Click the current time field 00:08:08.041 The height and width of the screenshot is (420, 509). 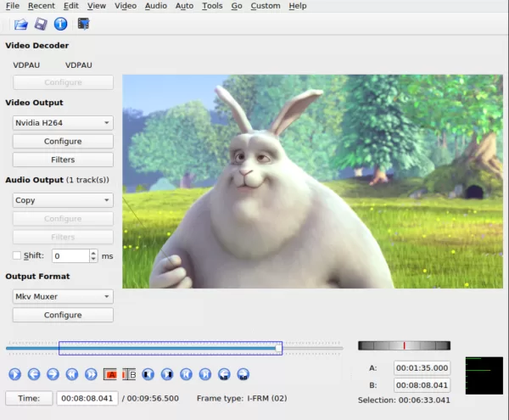point(87,398)
